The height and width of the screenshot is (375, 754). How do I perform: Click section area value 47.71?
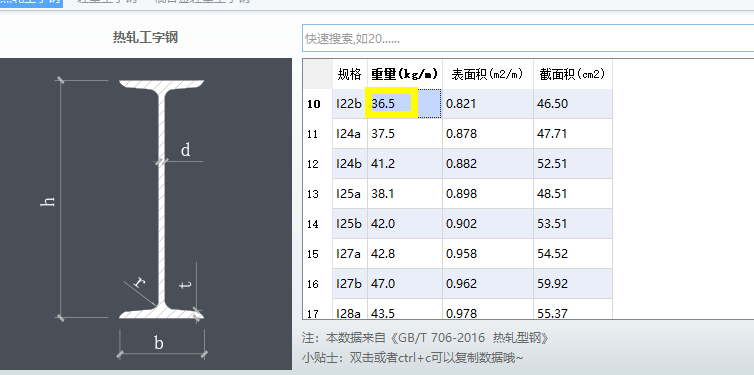573,134
